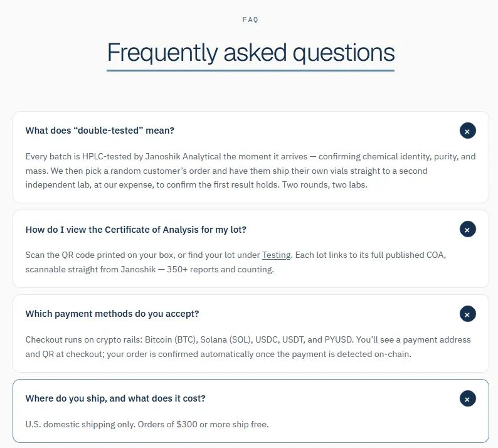The image size is (498, 448).
Task: Click the QR code scanning answer text
Action: coord(236,262)
